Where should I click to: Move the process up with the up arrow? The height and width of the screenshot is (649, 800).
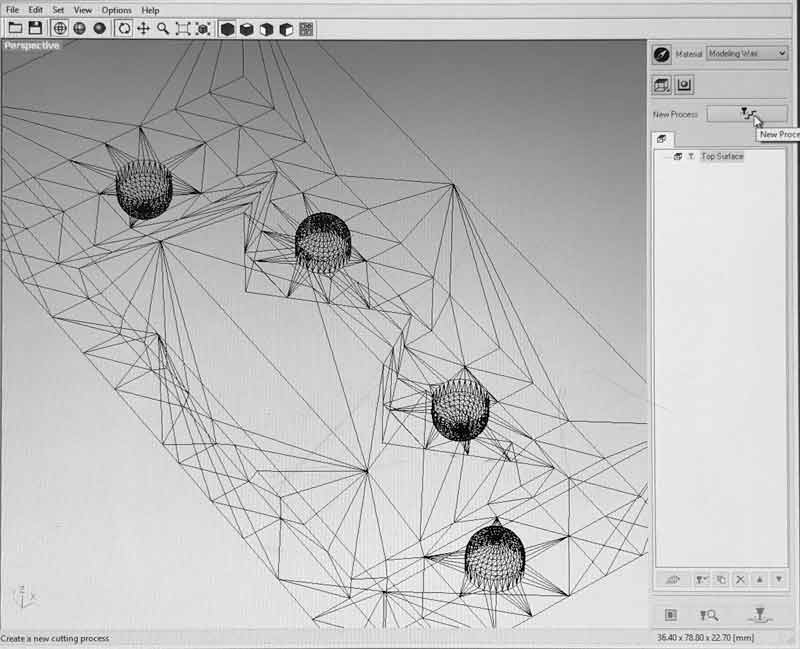[x=760, y=579]
